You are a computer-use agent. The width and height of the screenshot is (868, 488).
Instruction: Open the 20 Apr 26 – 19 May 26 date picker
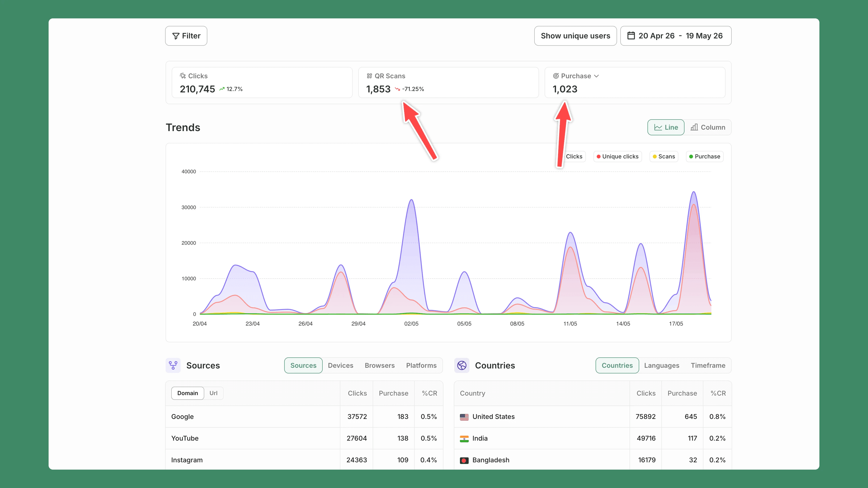pos(676,36)
